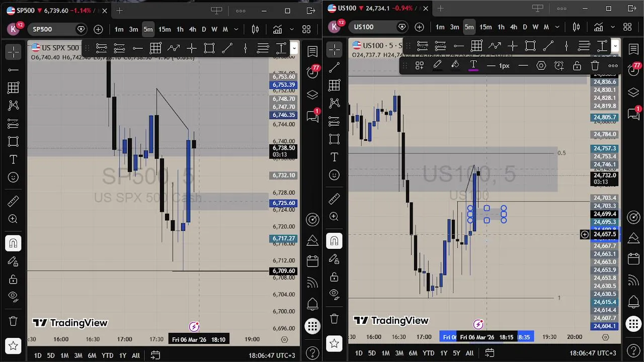Select the Text tool in SP500 window
This screenshot has height=362, width=644.
pos(14,159)
